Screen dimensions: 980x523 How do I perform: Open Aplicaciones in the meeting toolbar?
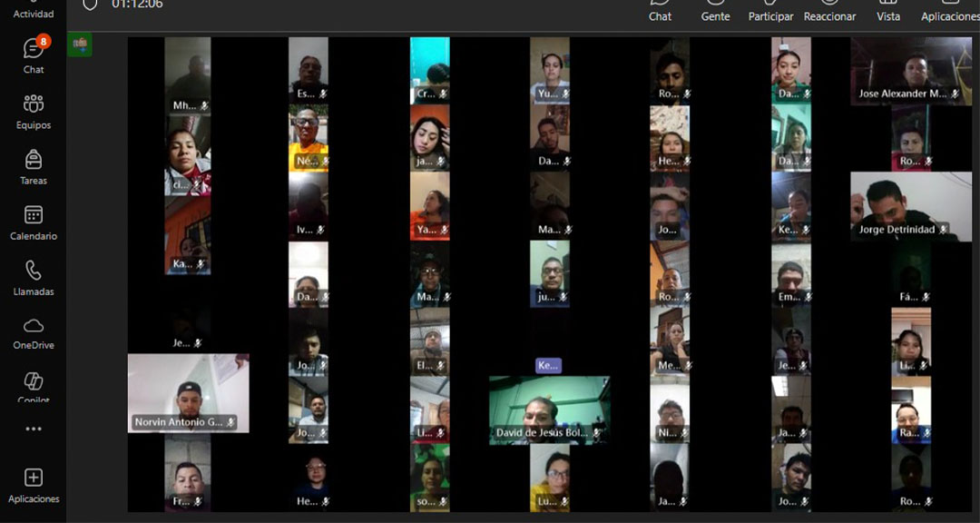coord(950,11)
